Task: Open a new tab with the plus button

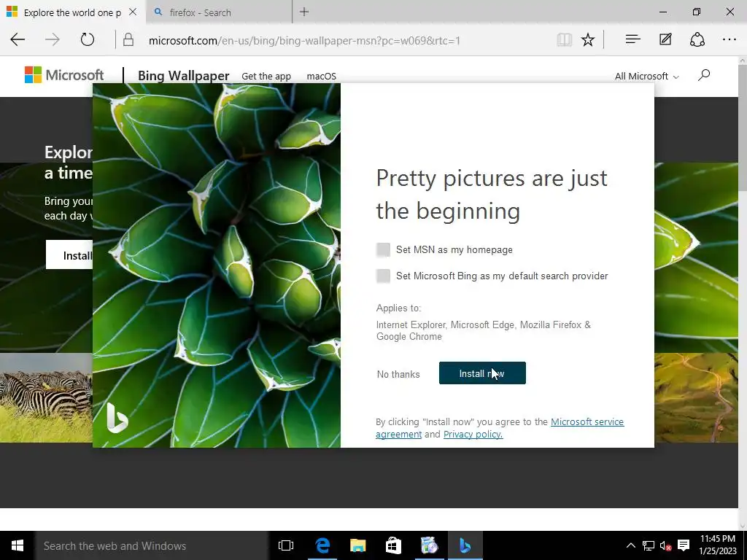Action: [x=304, y=12]
